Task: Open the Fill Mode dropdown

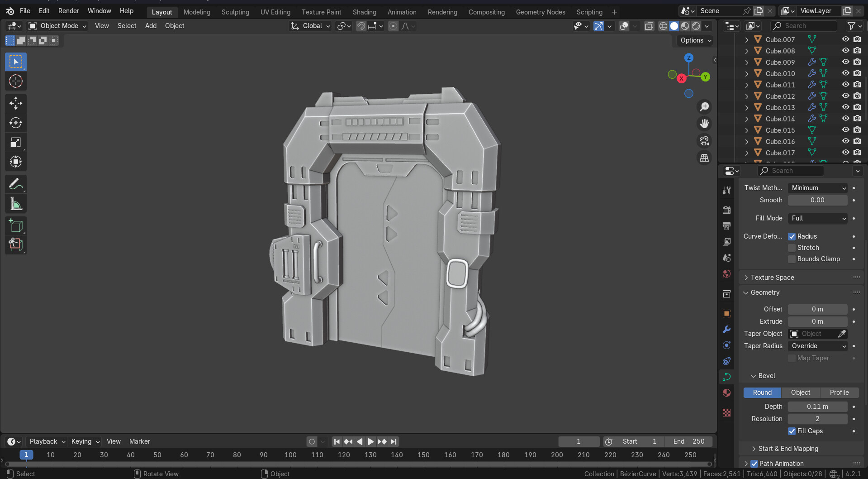Action: [x=817, y=218]
